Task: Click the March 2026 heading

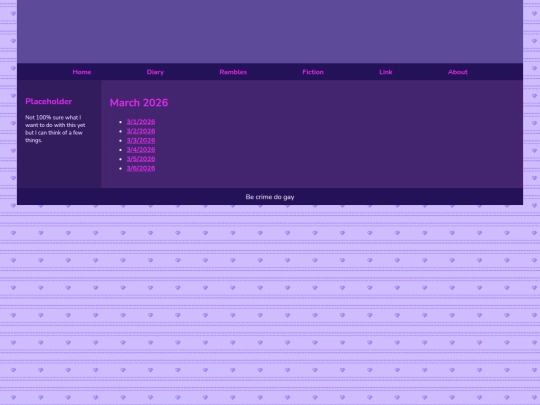Action: (139, 103)
